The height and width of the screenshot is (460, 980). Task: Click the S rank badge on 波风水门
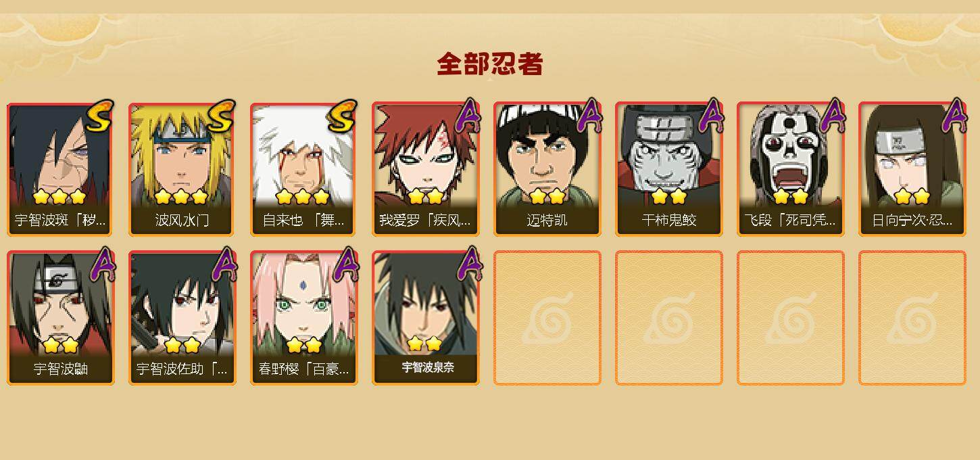click(x=222, y=116)
